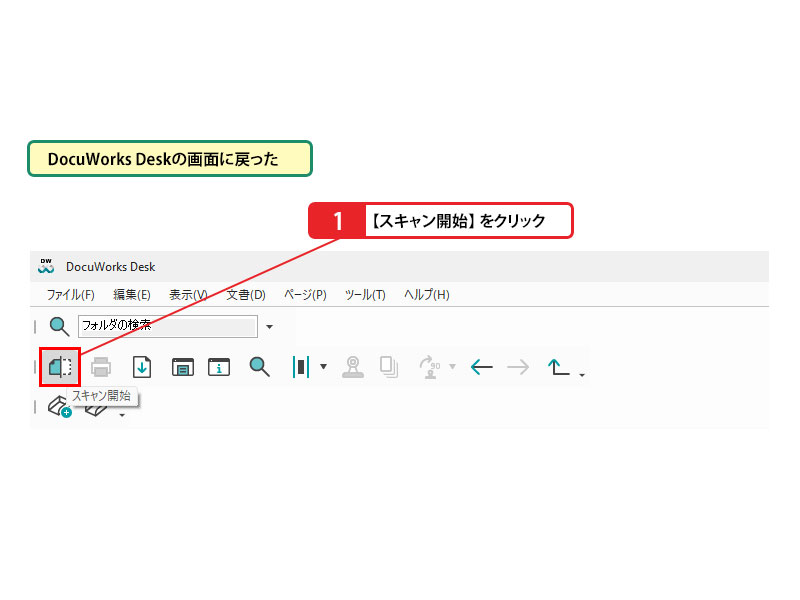Go back with the left arrow
800x600 pixels.
(482, 367)
